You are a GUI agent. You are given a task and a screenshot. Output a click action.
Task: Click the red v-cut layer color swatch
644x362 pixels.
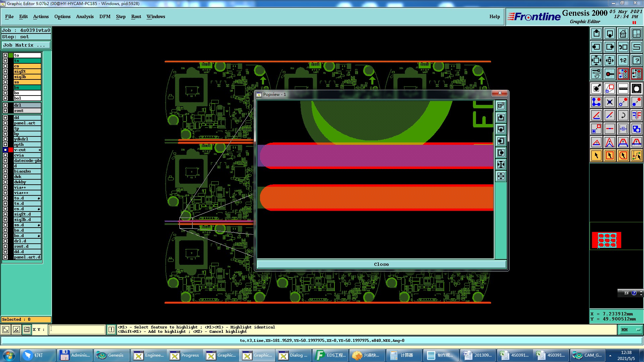11,150
